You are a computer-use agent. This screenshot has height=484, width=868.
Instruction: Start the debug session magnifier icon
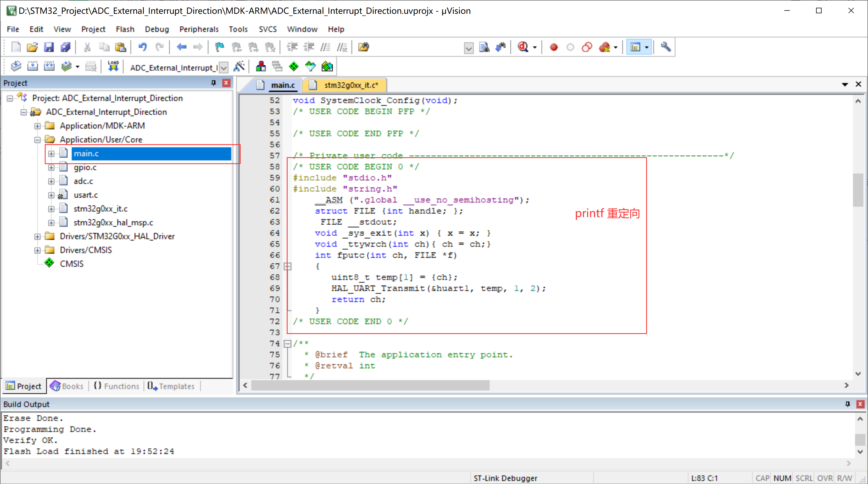point(523,47)
